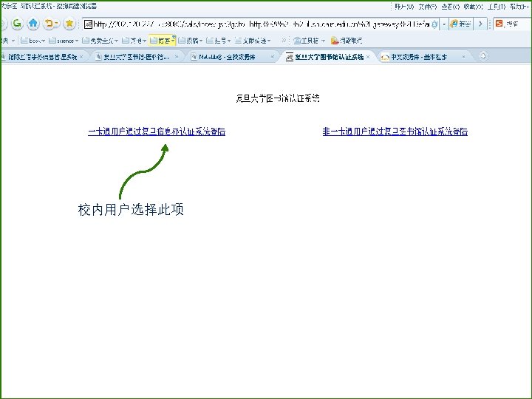Open the 免费全文 bookmark folder
Viewport: 532px width, 399px height.
point(98,41)
